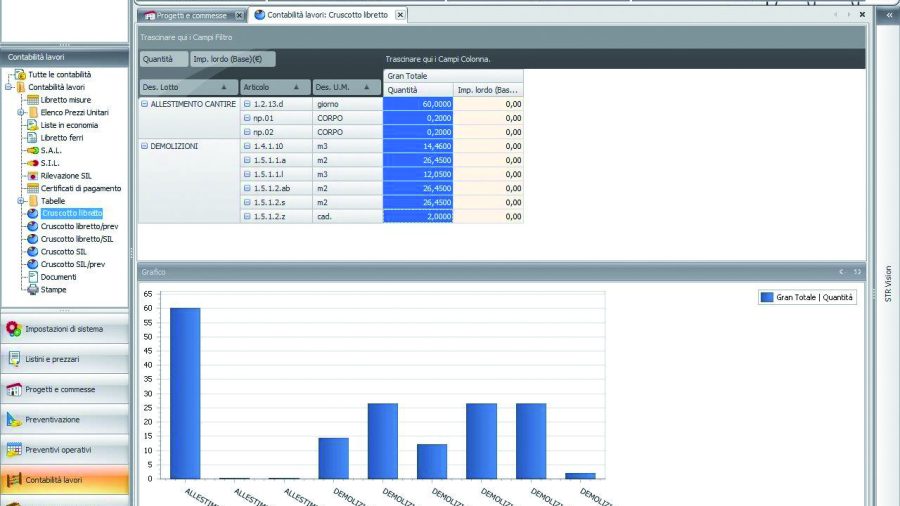The image size is (900, 506).
Task: Select the 60,0000 quantity cell
Action: 418,104
